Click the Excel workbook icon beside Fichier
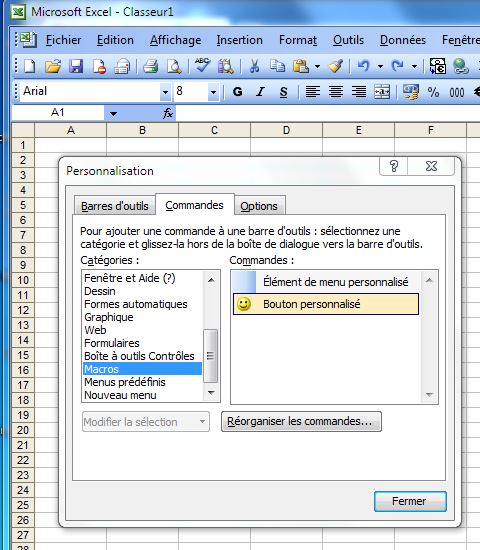This screenshot has height=550, width=480. [28, 40]
